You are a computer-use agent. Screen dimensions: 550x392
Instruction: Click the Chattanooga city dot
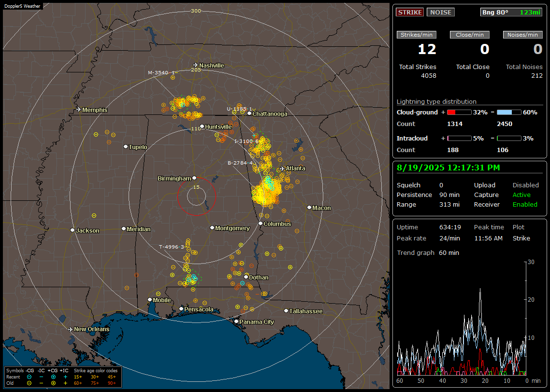[x=249, y=113]
